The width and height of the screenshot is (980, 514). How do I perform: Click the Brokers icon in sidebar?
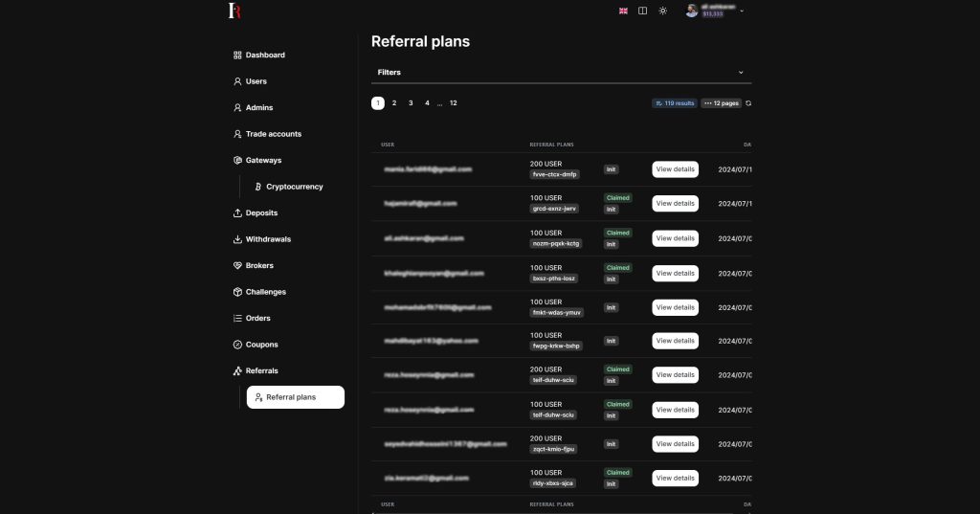[x=237, y=266]
